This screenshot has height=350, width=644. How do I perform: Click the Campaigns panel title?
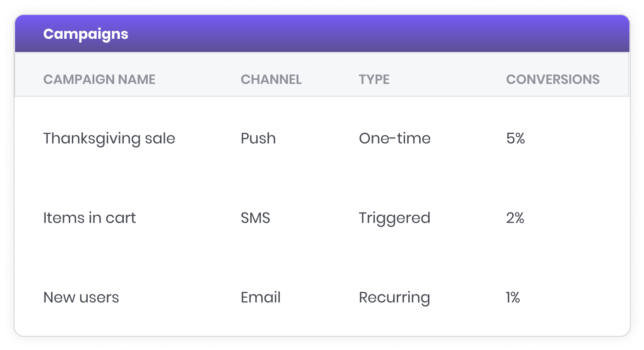(x=86, y=34)
